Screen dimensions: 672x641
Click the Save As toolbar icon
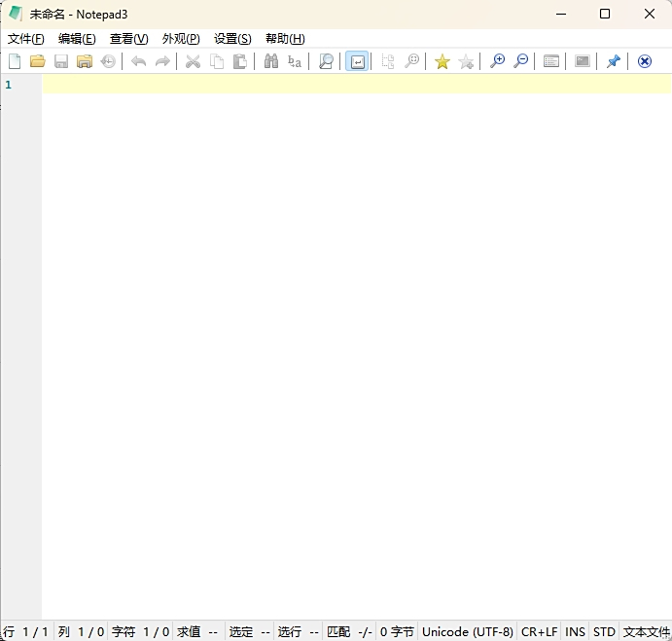point(85,61)
